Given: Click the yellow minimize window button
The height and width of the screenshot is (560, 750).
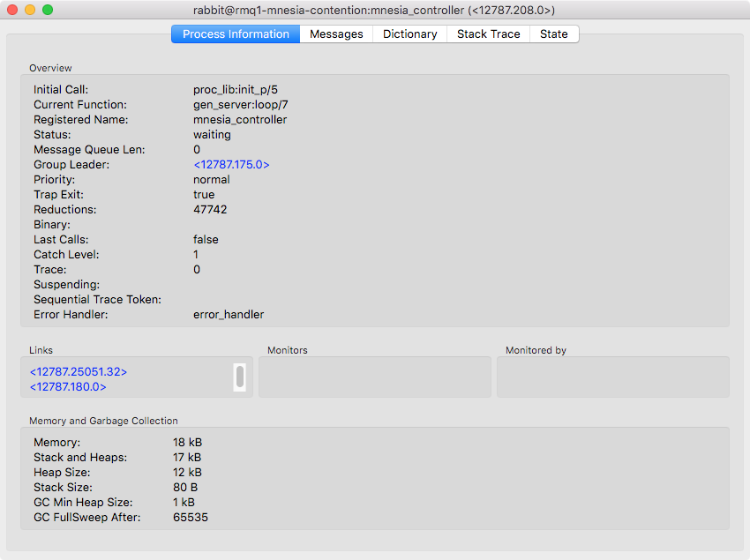Looking at the screenshot, I should pos(30,10).
